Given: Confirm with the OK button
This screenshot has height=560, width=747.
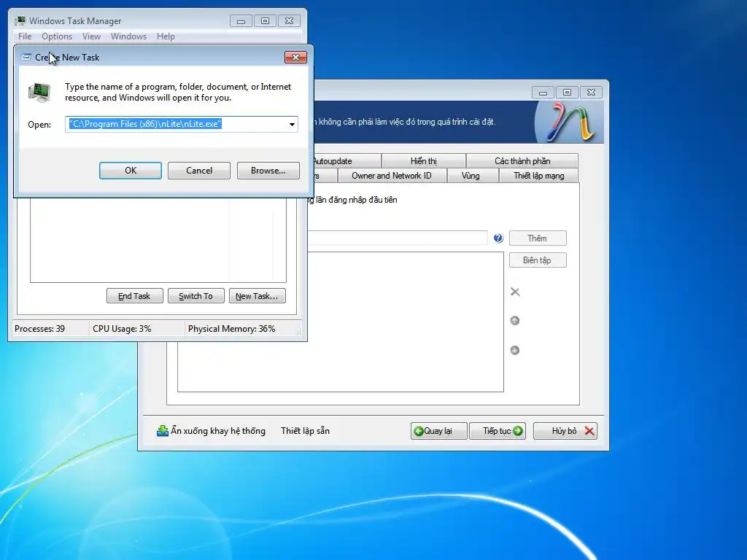Looking at the screenshot, I should (131, 171).
